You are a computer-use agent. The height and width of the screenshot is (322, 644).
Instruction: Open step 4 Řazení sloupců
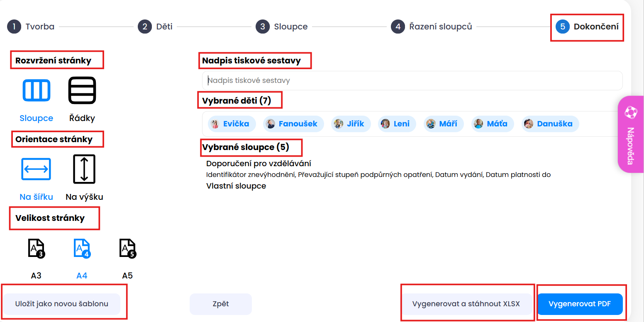[x=432, y=27]
